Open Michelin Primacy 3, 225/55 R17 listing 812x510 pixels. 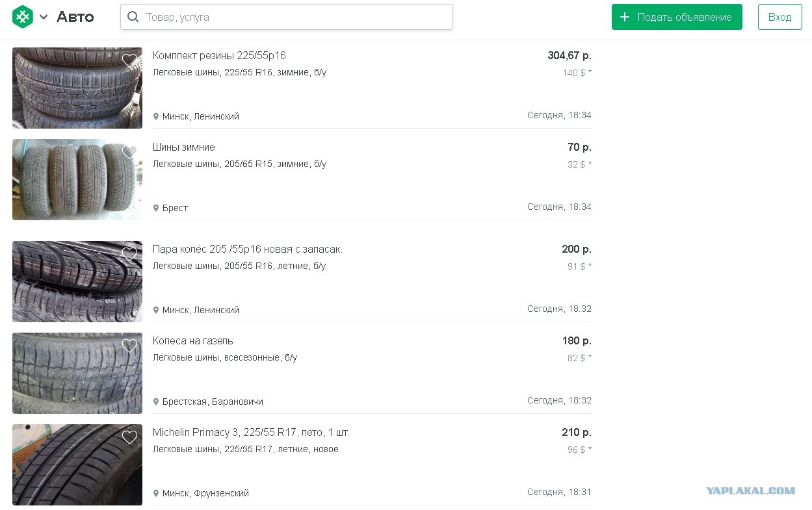click(x=250, y=432)
